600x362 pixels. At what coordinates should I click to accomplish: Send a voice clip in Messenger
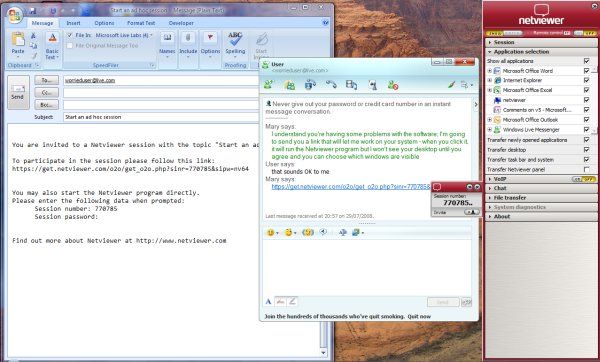coord(324,232)
